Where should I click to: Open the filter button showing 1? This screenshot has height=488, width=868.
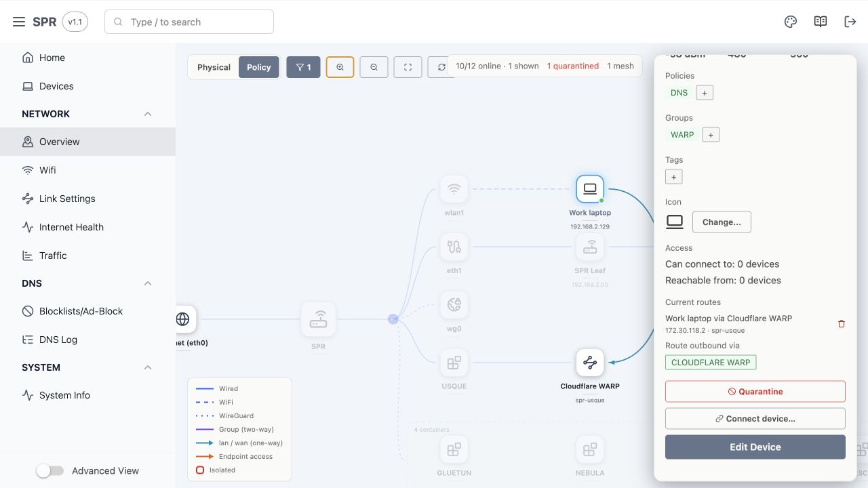point(303,67)
